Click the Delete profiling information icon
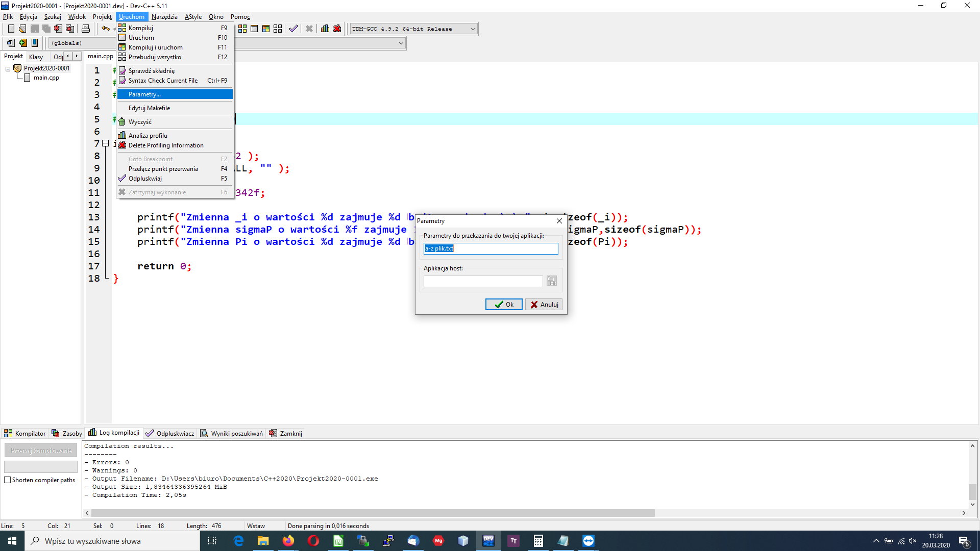Viewport: 980px width, 551px height. (337, 29)
